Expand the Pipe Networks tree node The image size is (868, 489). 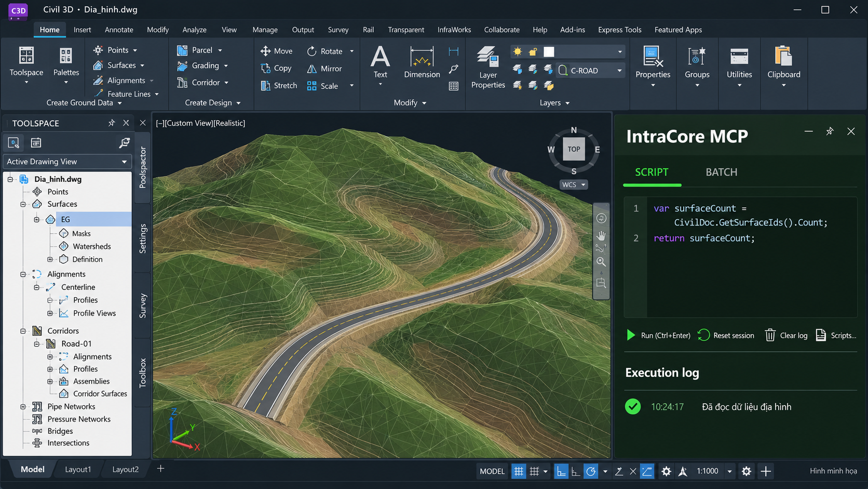pyautogui.click(x=23, y=407)
